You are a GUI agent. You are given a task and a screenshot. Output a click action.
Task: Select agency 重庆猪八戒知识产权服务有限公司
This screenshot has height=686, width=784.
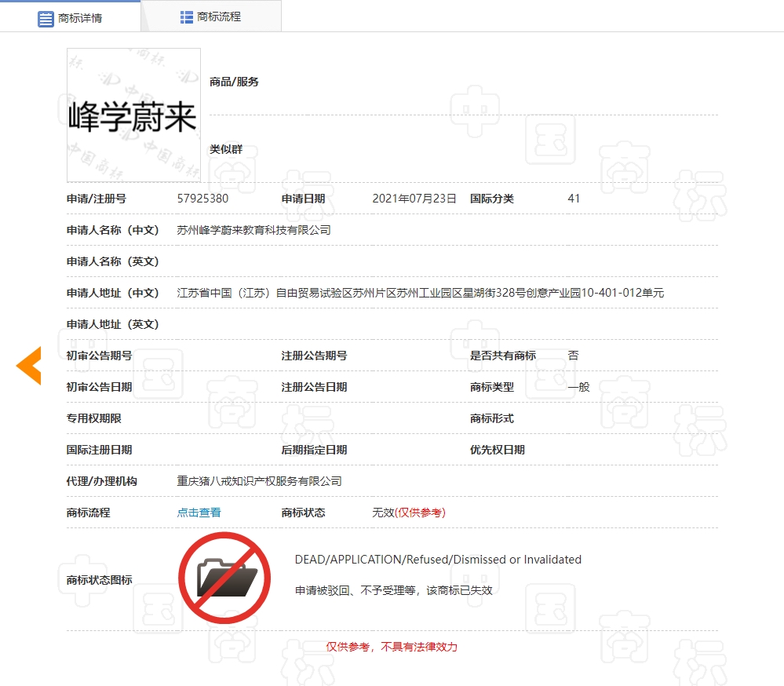(x=259, y=481)
